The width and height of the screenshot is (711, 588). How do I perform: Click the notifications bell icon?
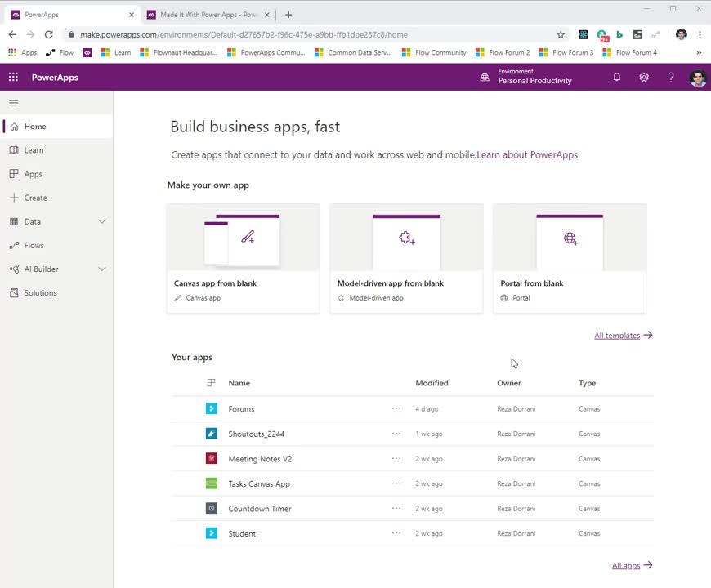pos(617,77)
